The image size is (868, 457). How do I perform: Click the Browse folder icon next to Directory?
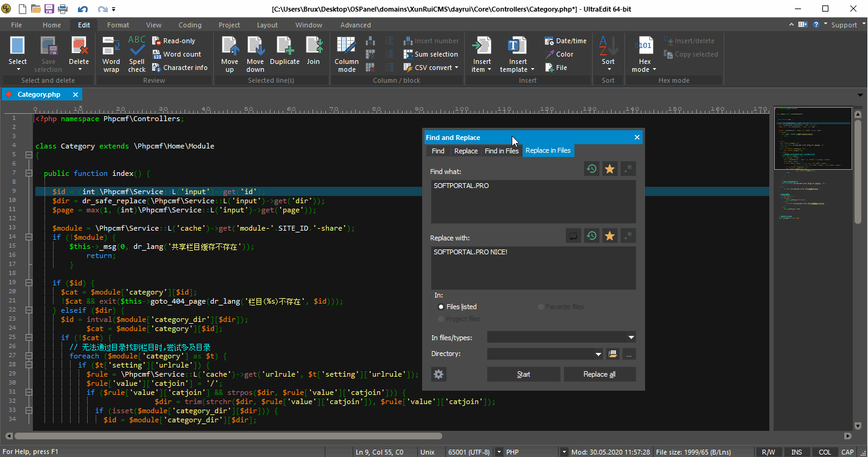coord(613,354)
